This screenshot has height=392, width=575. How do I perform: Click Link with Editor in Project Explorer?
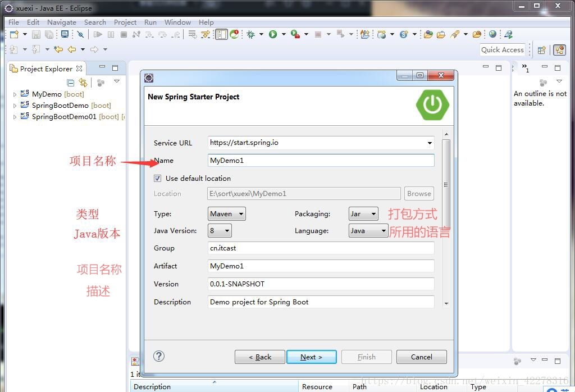tap(83, 83)
